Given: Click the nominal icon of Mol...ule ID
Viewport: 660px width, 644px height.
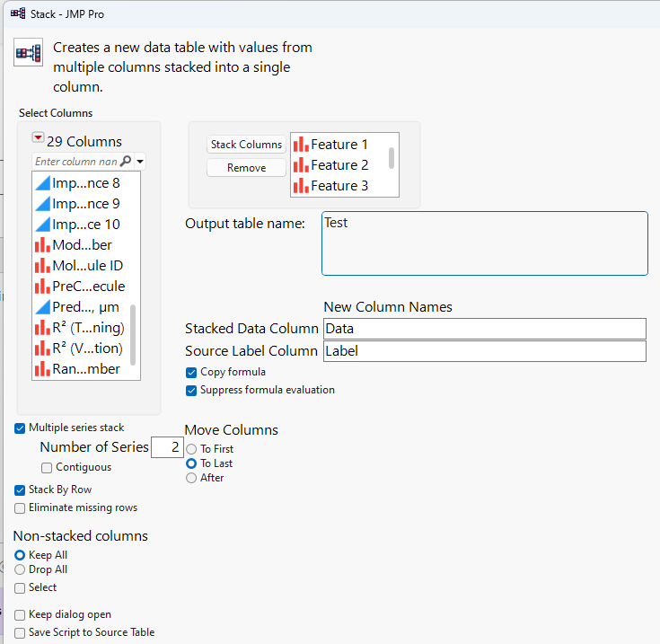Looking at the screenshot, I should pos(42,266).
